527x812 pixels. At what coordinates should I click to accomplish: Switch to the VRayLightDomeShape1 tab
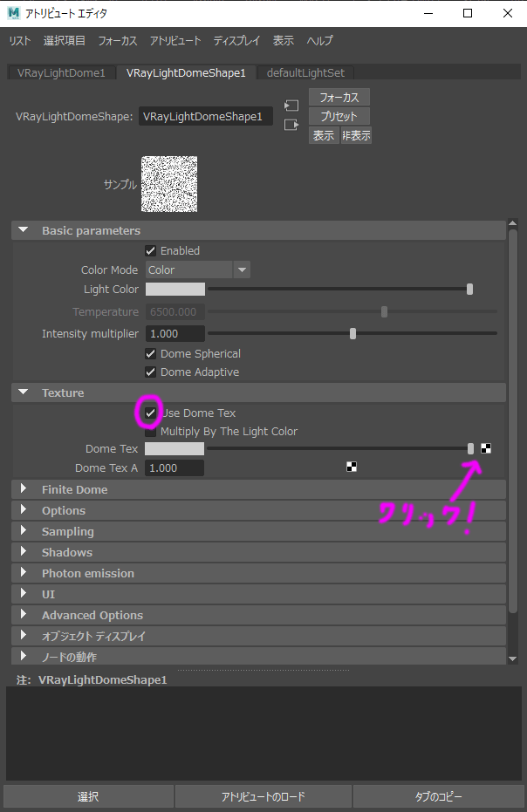tap(186, 72)
